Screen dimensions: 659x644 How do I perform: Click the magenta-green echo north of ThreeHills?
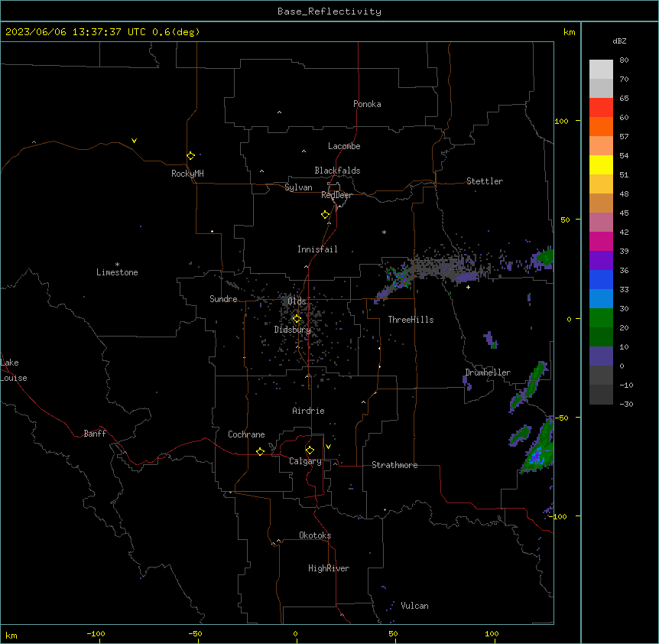[398, 278]
